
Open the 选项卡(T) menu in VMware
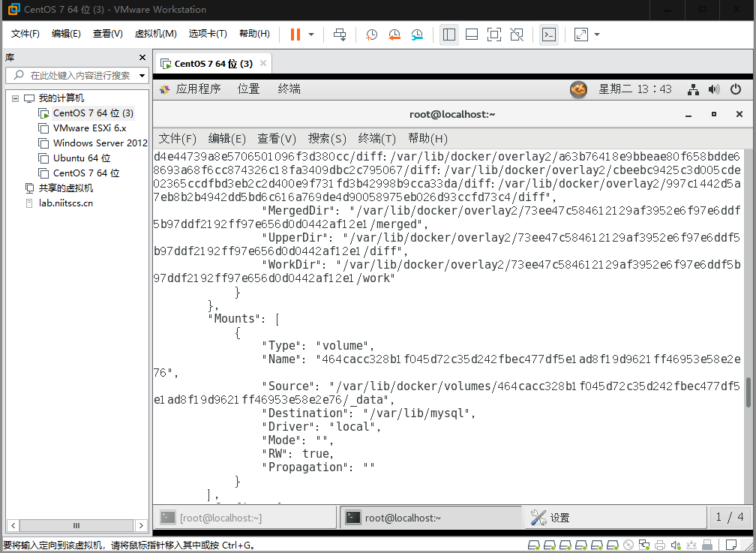pos(208,34)
